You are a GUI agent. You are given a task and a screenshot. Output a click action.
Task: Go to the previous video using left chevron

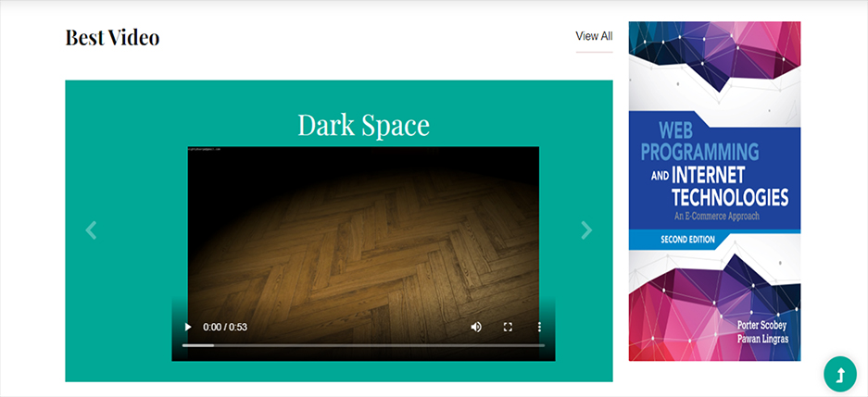[x=91, y=230]
